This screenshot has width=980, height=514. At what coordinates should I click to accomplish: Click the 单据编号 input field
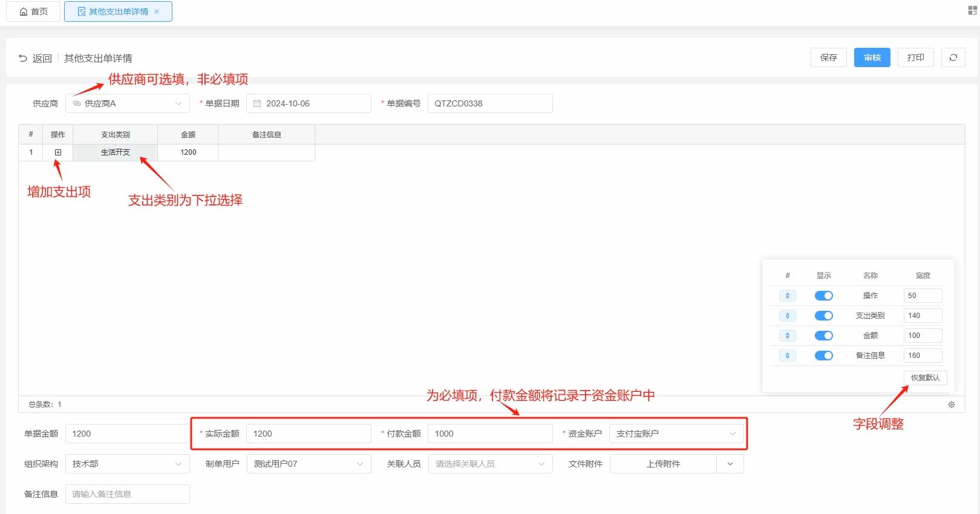coord(491,103)
